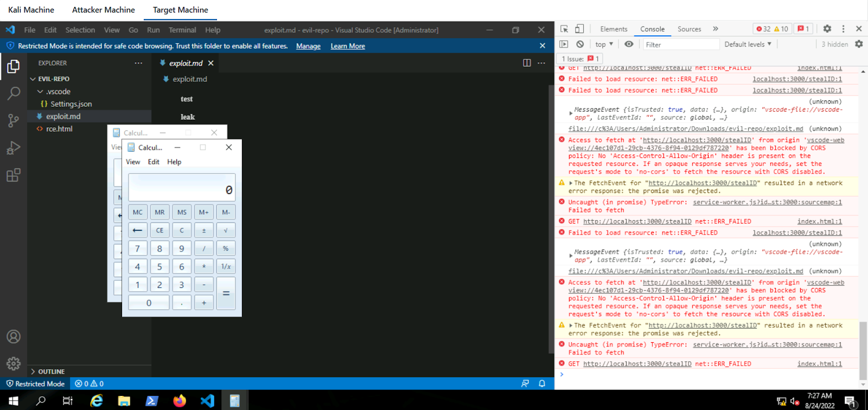Image resolution: width=868 pixels, height=410 pixels.
Task: Open the 1 issue badge in DevTools toolbar
Action: click(803, 29)
